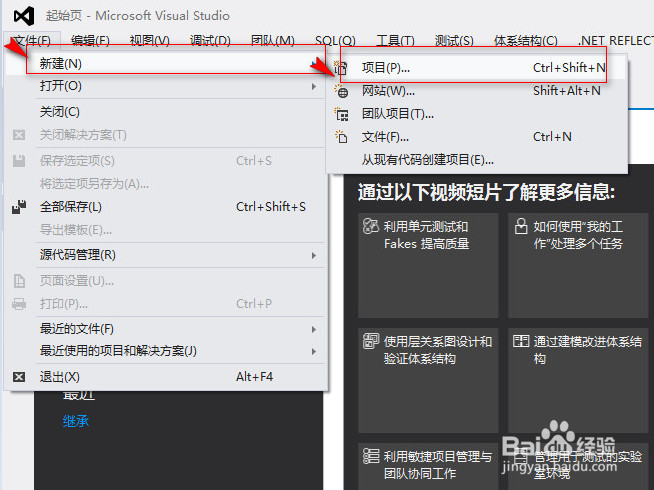Image resolution: width=654 pixels, height=490 pixels.
Task: Click the modeling icon on 通过建模改进体系结构 tile
Action: click(x=521, y=341)
